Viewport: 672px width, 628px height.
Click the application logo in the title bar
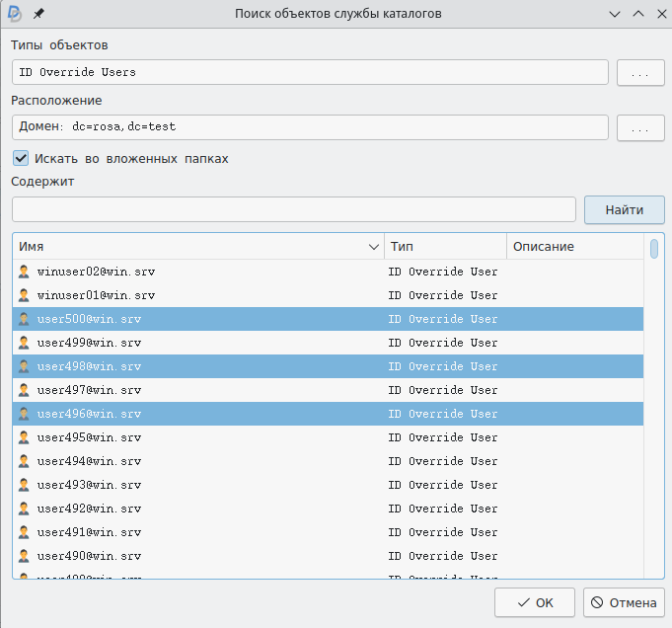point(15,14)
